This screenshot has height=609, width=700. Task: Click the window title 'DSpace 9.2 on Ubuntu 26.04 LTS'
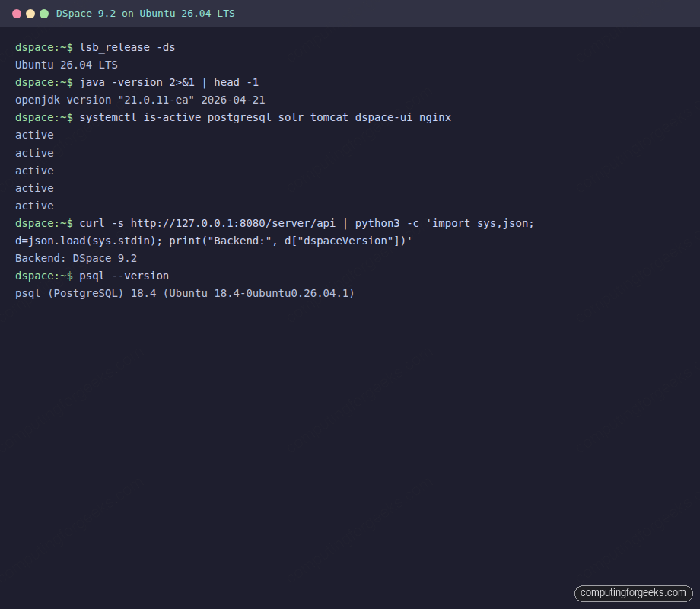[145, 14]
